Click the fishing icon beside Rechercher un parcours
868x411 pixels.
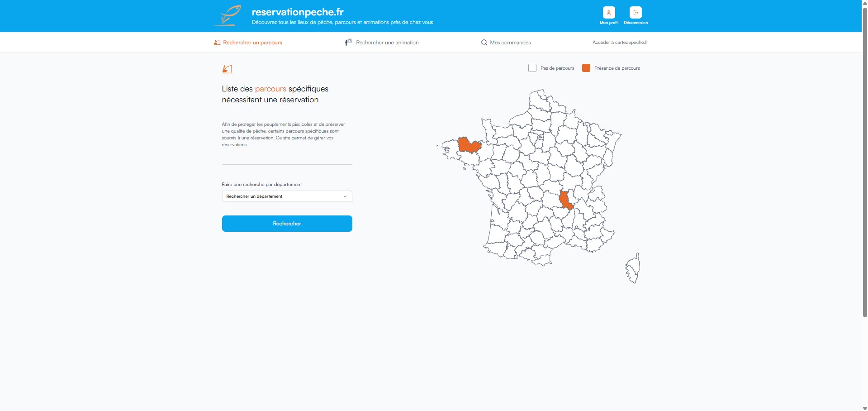pos(217,43)
